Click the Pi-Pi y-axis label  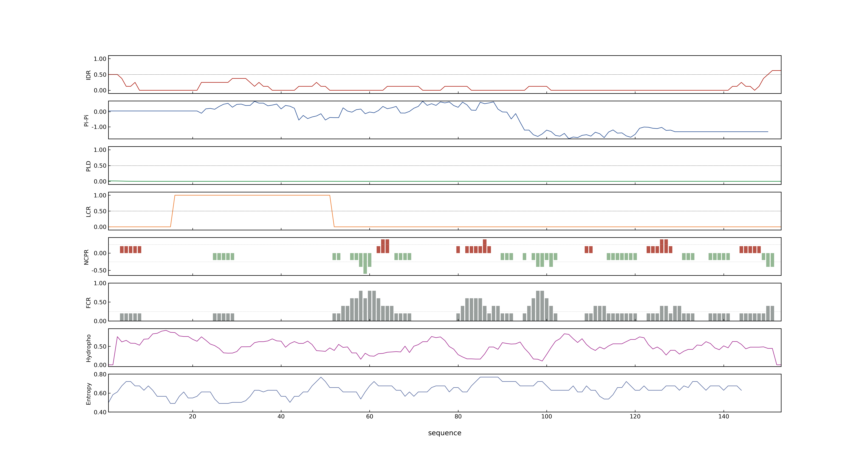86,120
